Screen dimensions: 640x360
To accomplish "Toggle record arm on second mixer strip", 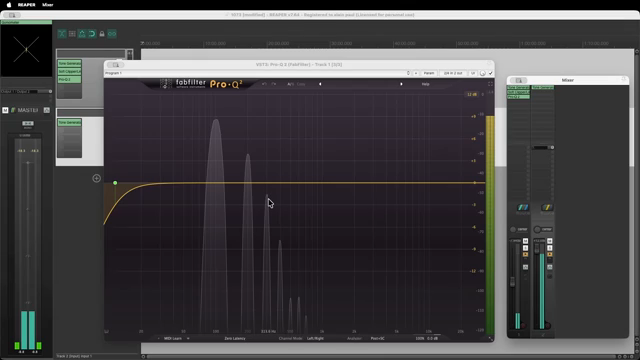I will 547,325.
